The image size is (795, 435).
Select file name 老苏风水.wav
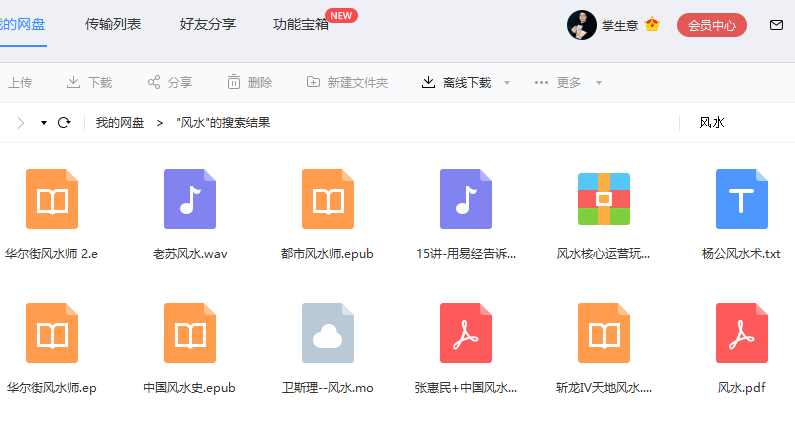[190, 253]
